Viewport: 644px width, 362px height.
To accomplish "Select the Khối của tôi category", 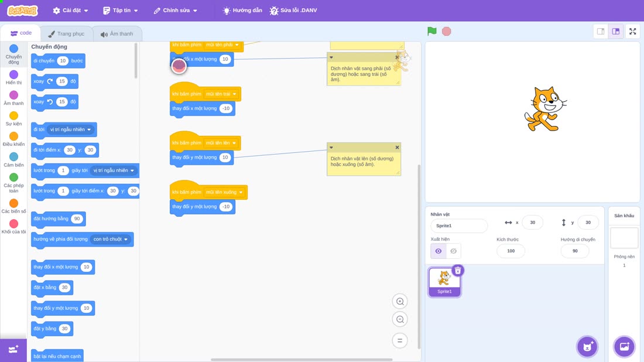I will click(13, 227).
